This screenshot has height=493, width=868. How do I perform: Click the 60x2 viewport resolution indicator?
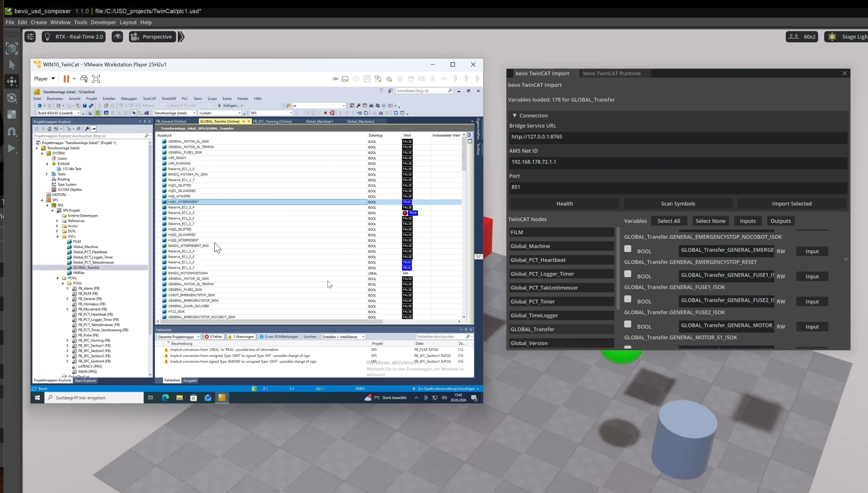pos(802,37)
